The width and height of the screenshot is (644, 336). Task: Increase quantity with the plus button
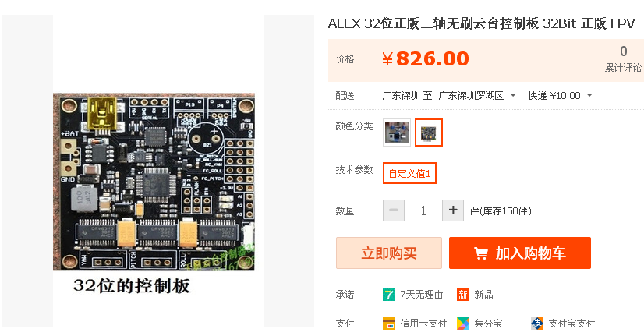coord(453,210)
